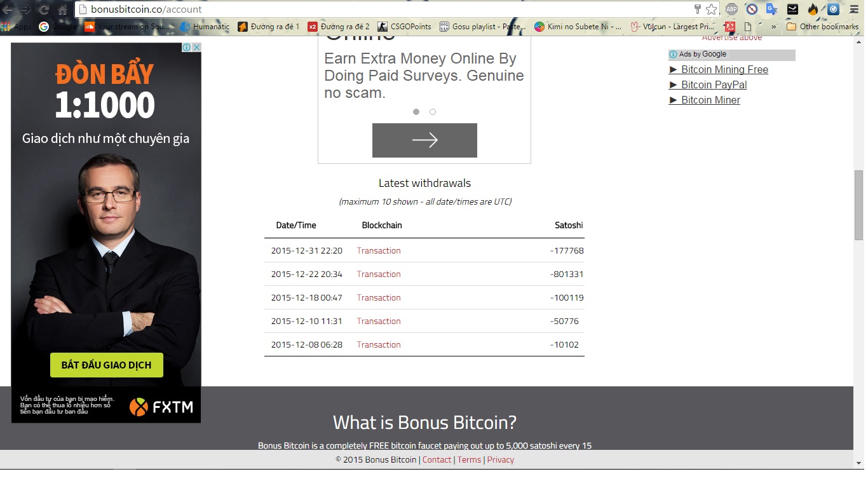Expand the Other bookmarks folder
This screenshot has width=868, height=488.
click(822, 27)
